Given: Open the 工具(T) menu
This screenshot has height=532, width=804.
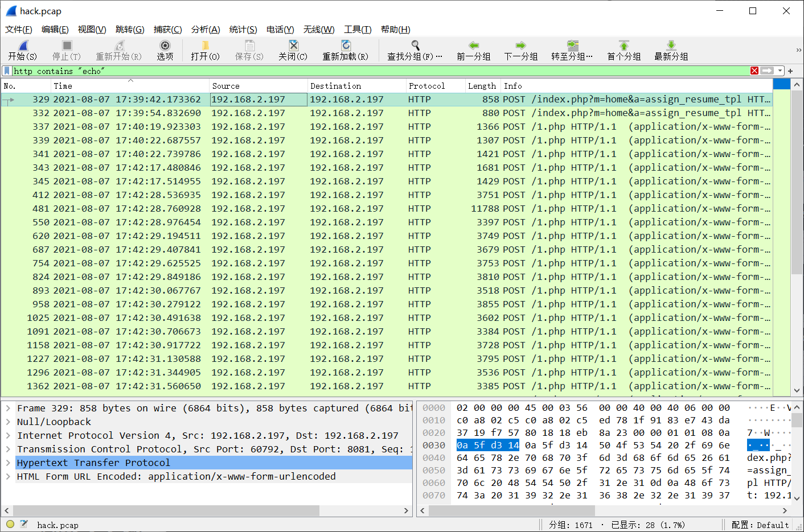Looking at the screenshot, I should point(358,30).
